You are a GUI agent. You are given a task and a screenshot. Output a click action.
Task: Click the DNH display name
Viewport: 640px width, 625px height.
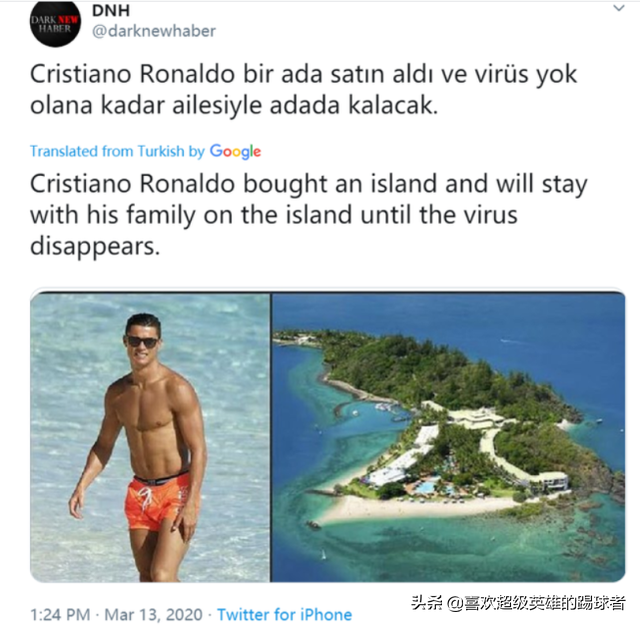pos(111,10)
